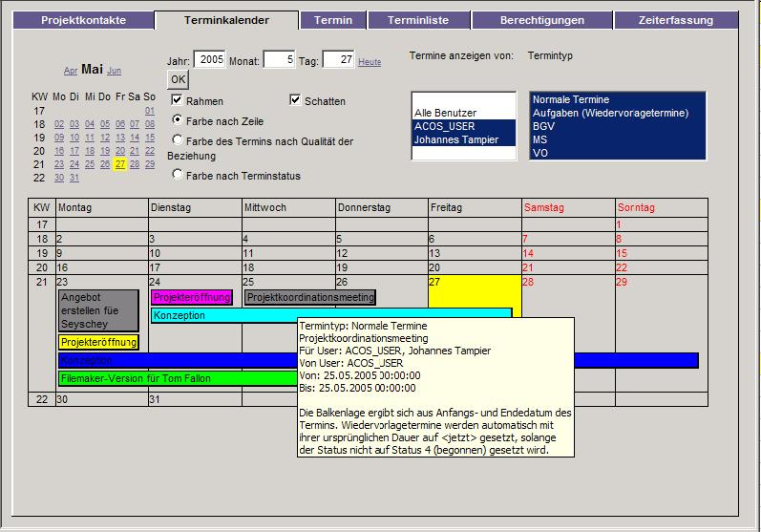This screenshot has height=532, width=761.
Task: Select day 23 in the mini calendar
Action: click(59, 164)
